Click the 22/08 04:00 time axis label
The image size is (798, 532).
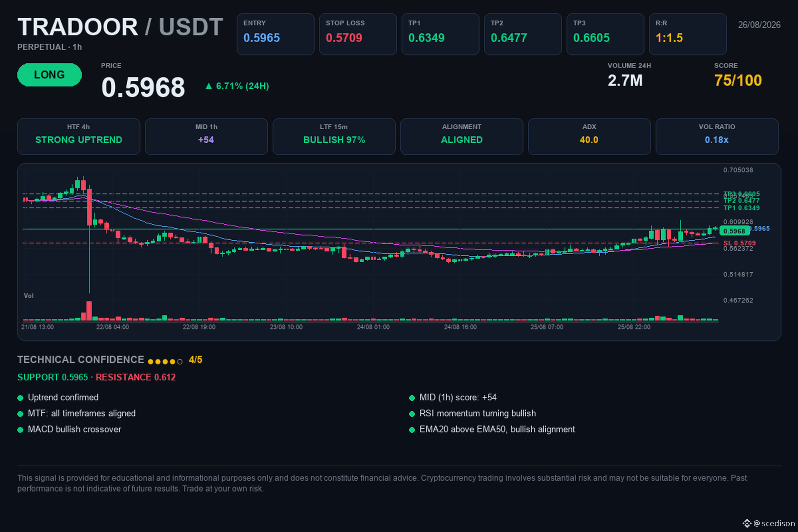112,327
